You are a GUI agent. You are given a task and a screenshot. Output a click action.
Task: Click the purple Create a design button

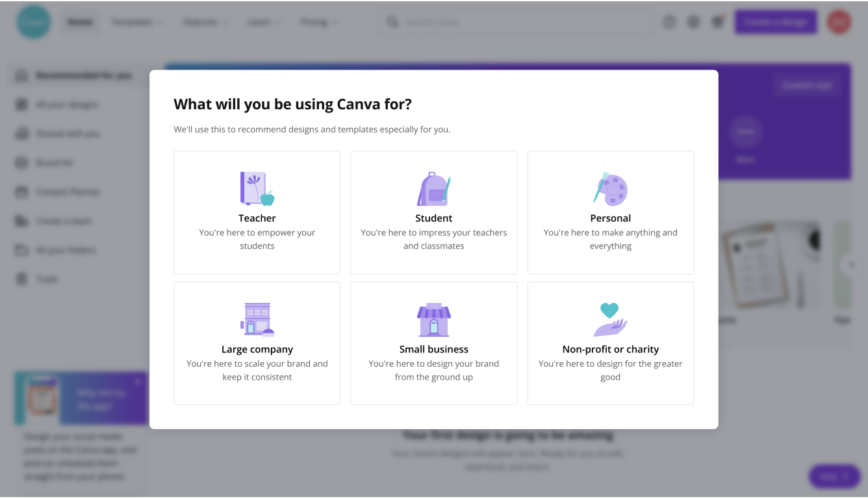pyautogui.click(x=776, y=22)
